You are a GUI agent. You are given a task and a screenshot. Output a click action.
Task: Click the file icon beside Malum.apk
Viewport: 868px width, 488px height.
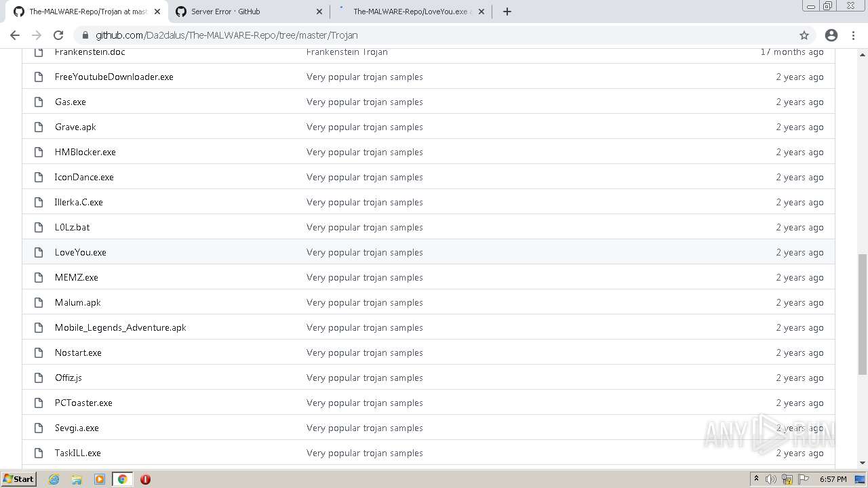coord(39,302)
